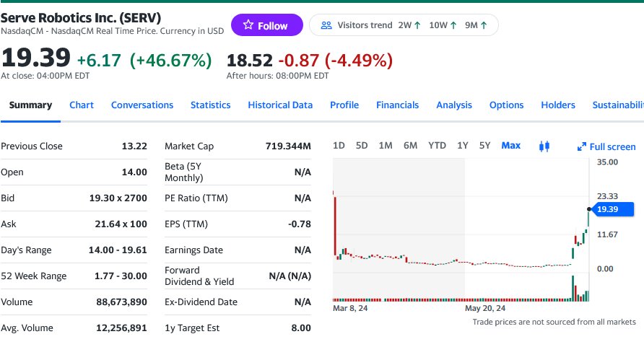The width and height of the screenshot is (644, 347).
Task: Switch to the Summary tab
Action: (30, 105)
